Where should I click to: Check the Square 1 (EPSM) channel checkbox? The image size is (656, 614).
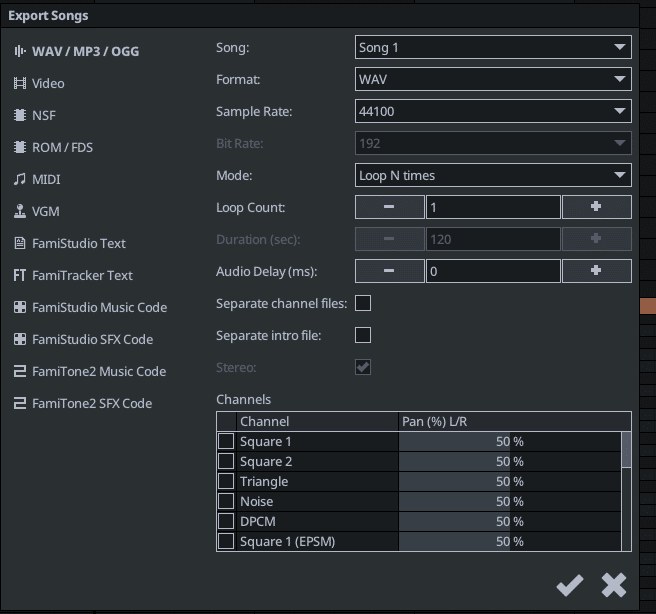(226, 541)
